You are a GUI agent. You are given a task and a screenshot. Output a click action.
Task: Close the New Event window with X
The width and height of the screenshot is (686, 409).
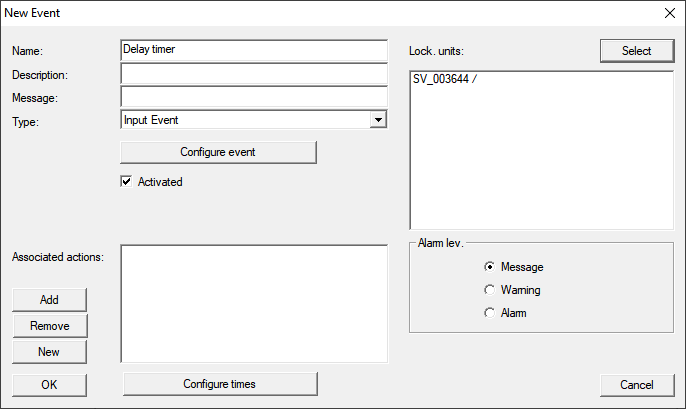(x=668, y=13)
